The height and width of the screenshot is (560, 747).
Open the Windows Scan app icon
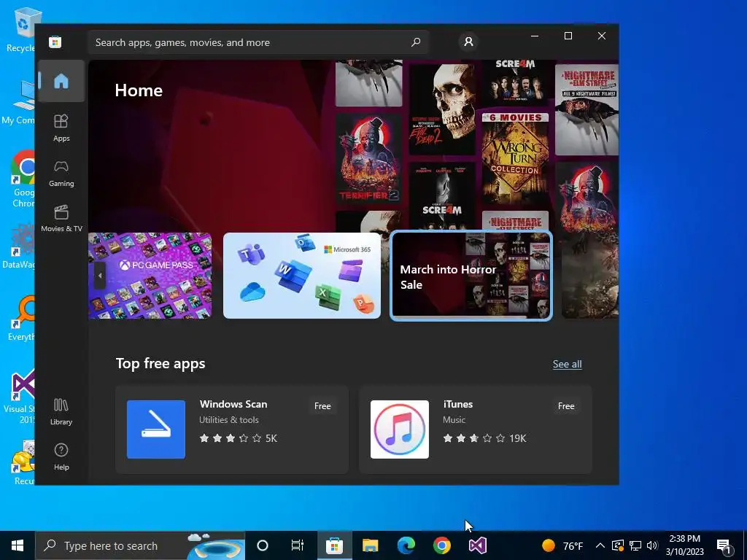156,429
